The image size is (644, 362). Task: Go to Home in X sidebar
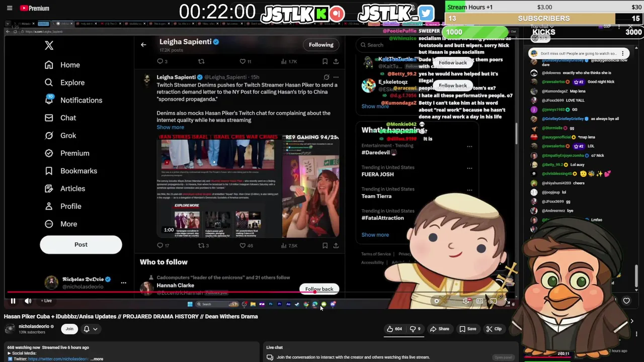pos(62,65)
